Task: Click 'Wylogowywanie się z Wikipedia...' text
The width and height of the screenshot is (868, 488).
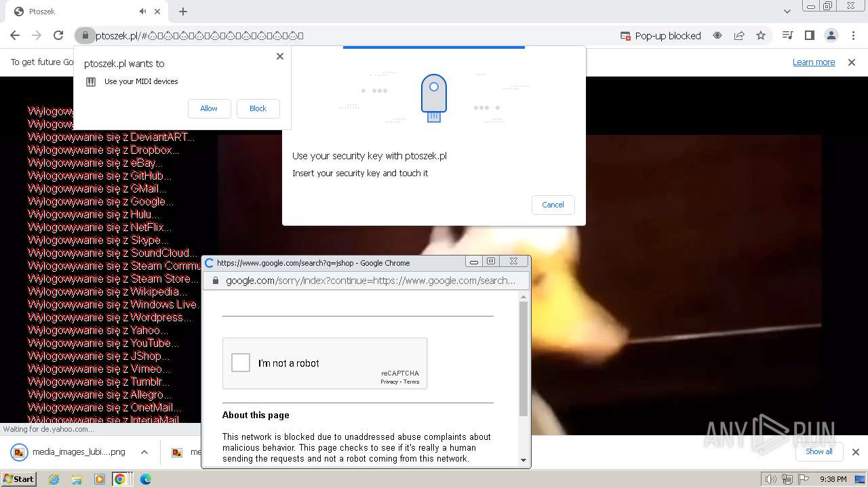Action: (x=107, y=291)
